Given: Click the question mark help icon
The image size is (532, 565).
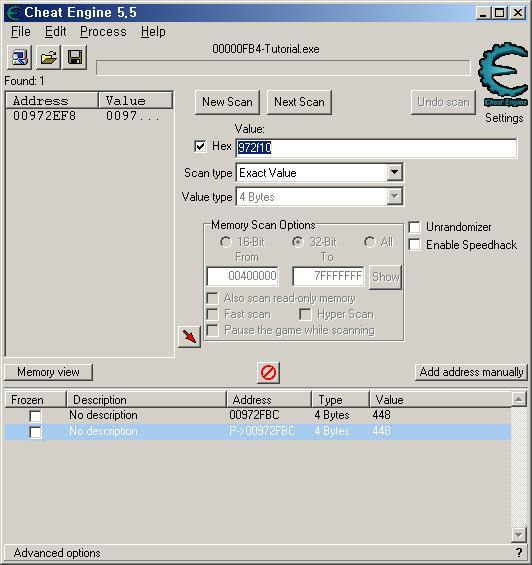Looking at the screenshot, I should point(519,552).
